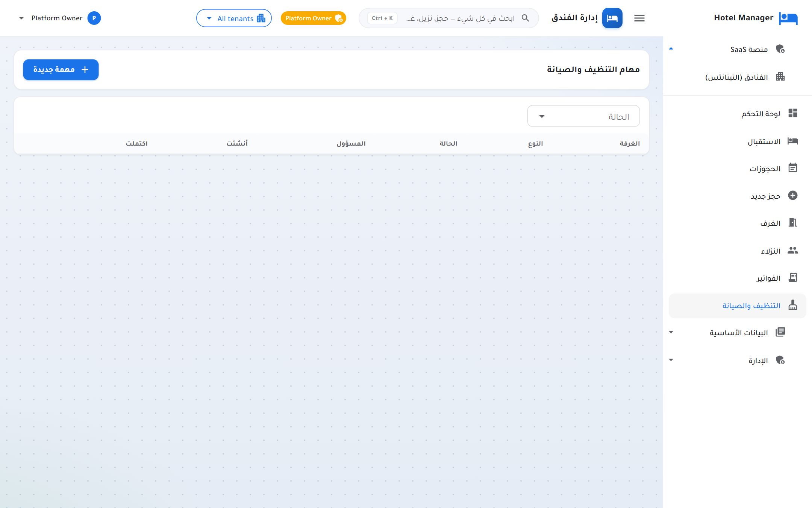This screenshot has width=812, height=508.
Task: Click the blue hotel bed logo
Action: click(x=612, y=18)
